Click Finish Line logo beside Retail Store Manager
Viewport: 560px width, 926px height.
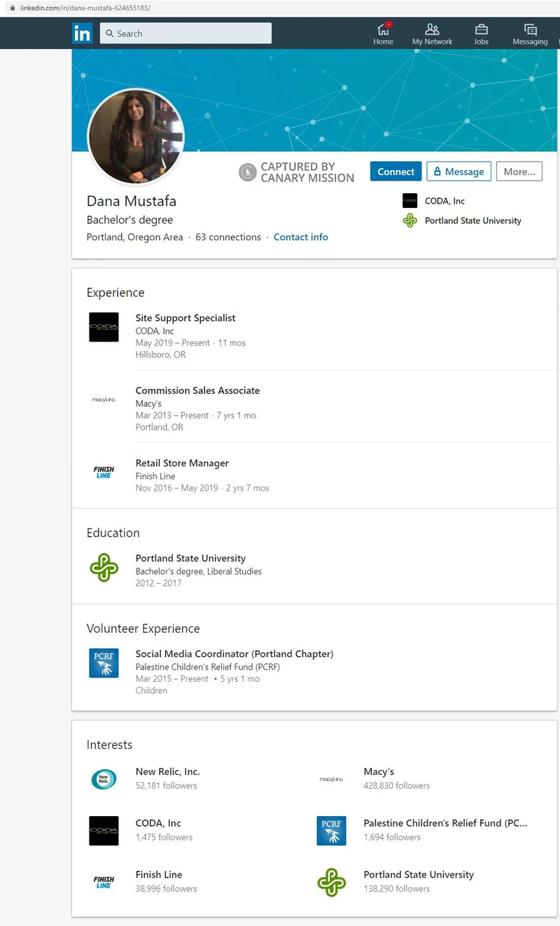[x=104, y=472]
